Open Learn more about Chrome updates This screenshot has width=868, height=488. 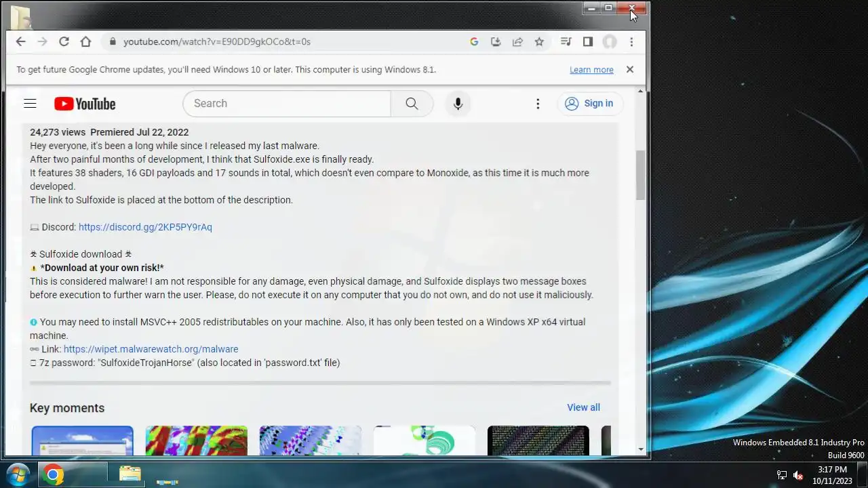591,70
